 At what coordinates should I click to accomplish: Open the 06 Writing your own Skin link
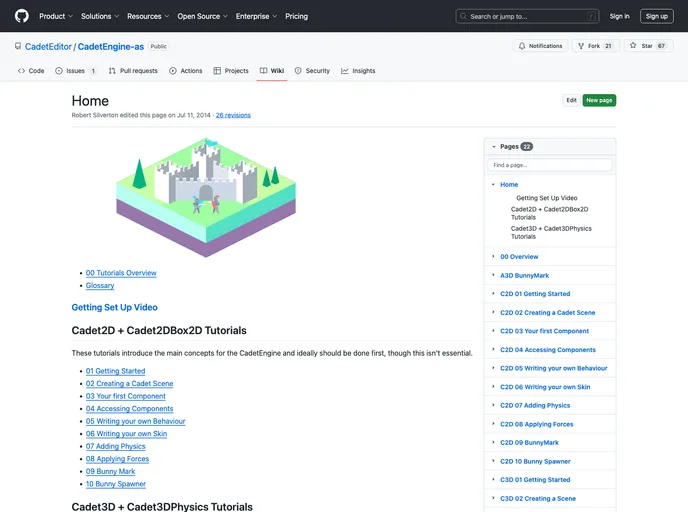pos(126,433)
